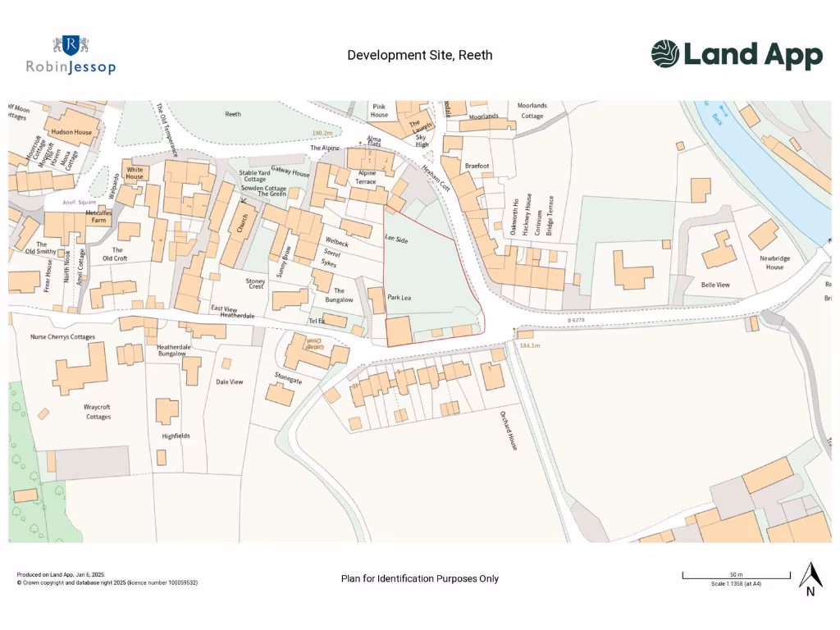
Task: Select the Belle View label
Action: pyautogui.click(x=714, y=285)
